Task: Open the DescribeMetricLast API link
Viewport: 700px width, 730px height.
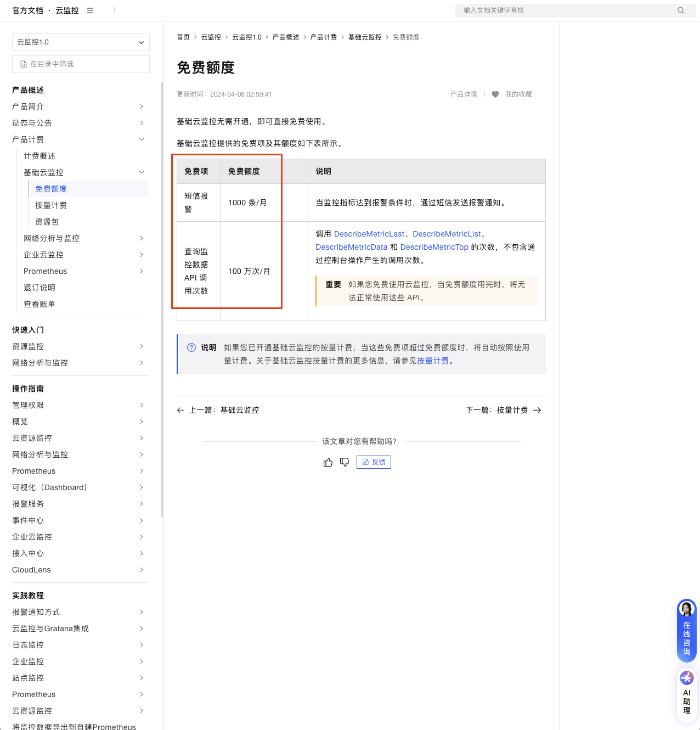Action: click(369, 234)
